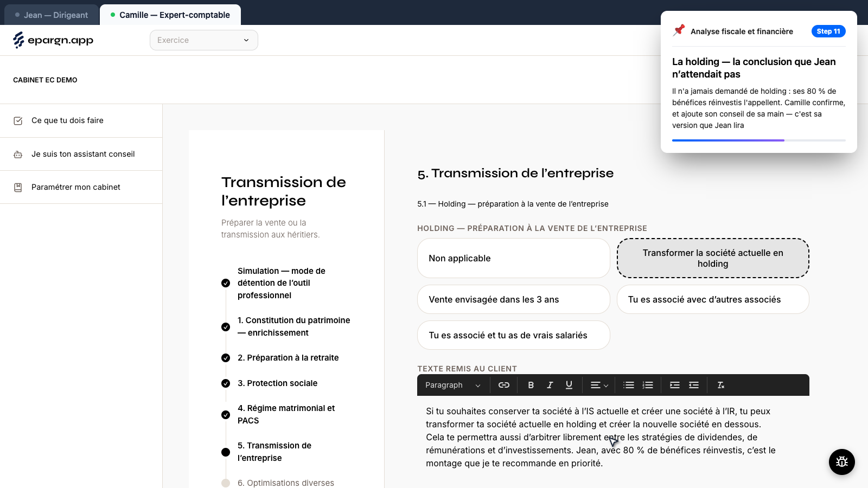Increase indent of the paragraph

pos(675,385)
